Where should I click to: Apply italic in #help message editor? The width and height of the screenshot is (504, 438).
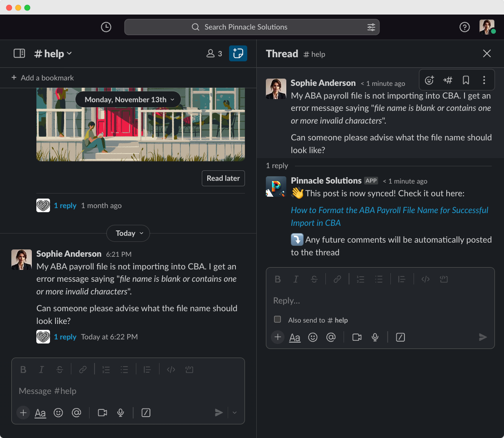(41, 370)
